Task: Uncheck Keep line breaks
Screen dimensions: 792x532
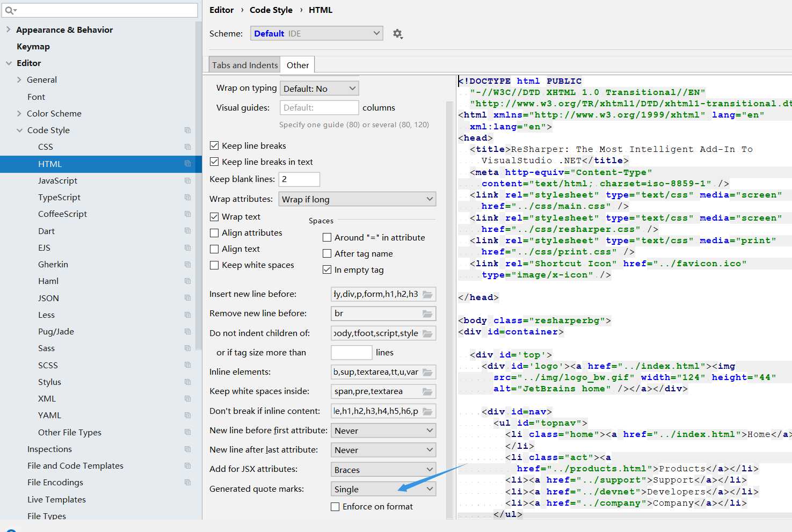Action: pos(214,145)
